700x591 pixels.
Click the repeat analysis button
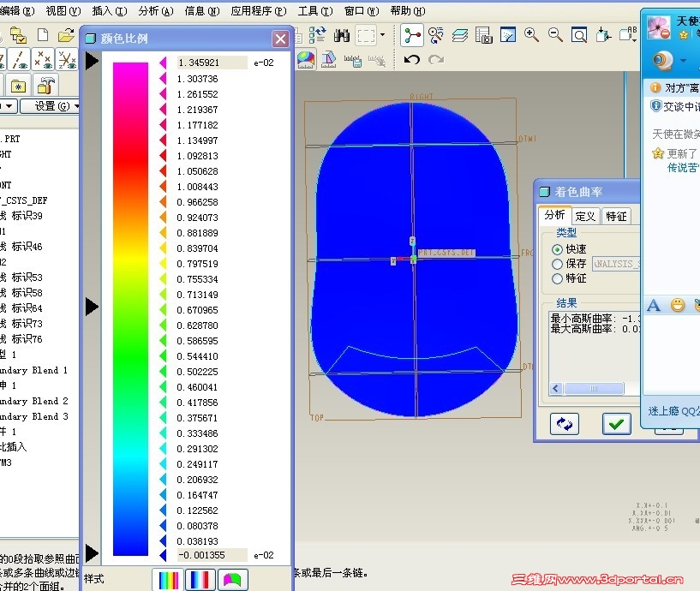tap(565, 424)
